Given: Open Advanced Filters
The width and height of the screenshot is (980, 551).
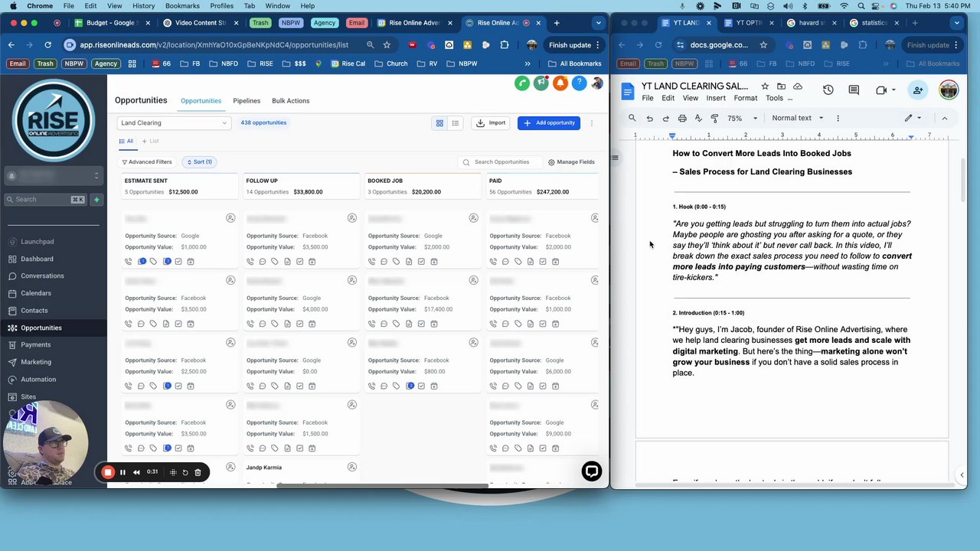Looking at the screenshot, I should click(146, 162).
